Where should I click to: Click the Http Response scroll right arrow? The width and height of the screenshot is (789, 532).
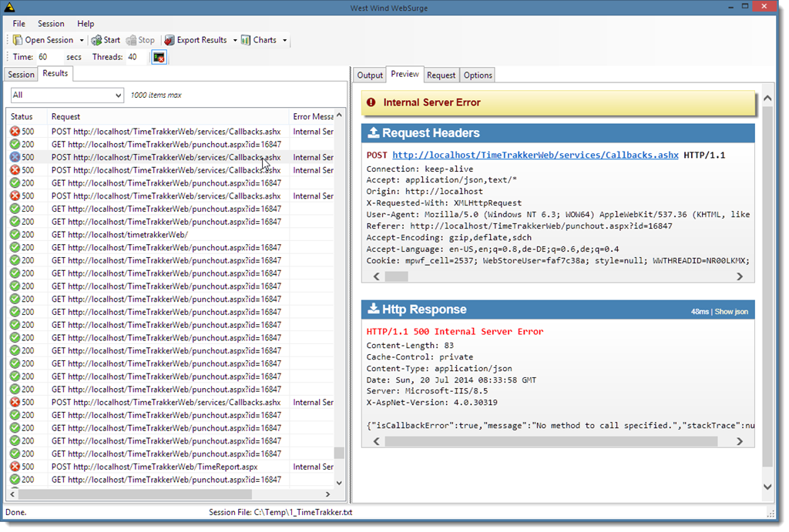(740, 441)
